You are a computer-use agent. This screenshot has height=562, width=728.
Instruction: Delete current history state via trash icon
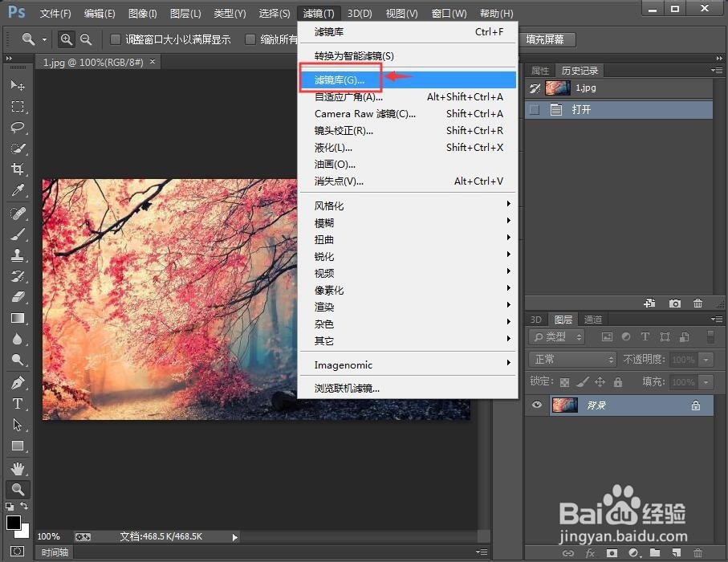[697, 303]
